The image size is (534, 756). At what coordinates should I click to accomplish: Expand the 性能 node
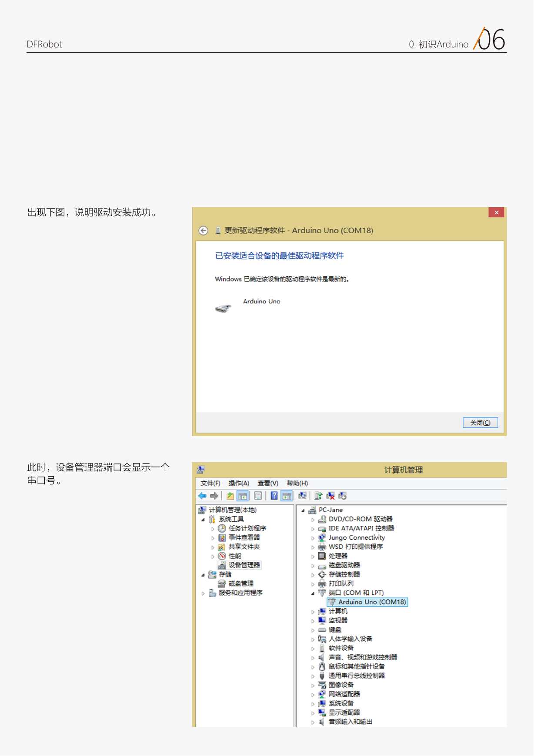pos(213,556)
